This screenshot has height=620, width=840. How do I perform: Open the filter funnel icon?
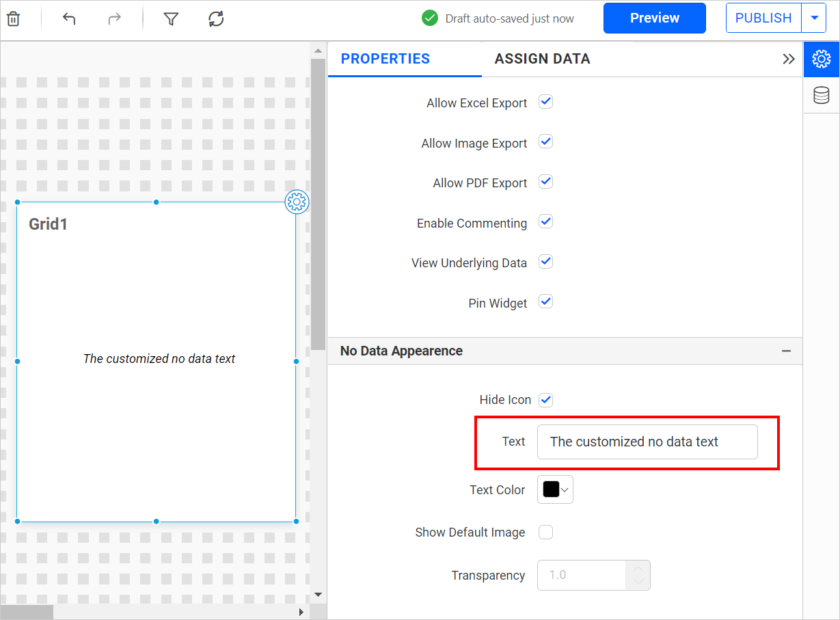point(171,18)
